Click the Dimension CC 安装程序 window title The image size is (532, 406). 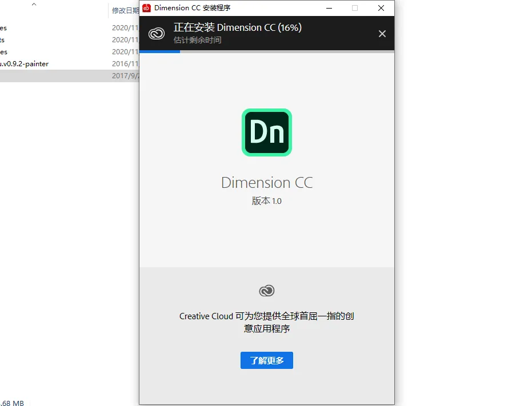point(193,8)
